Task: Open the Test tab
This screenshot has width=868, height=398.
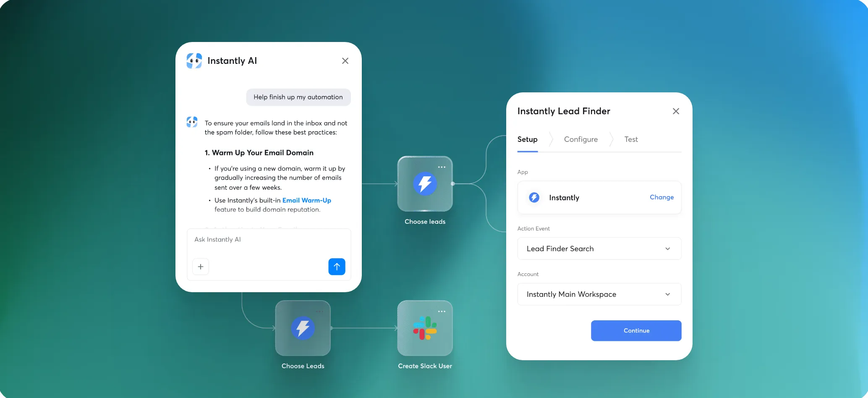Action: tap(631, 139)
